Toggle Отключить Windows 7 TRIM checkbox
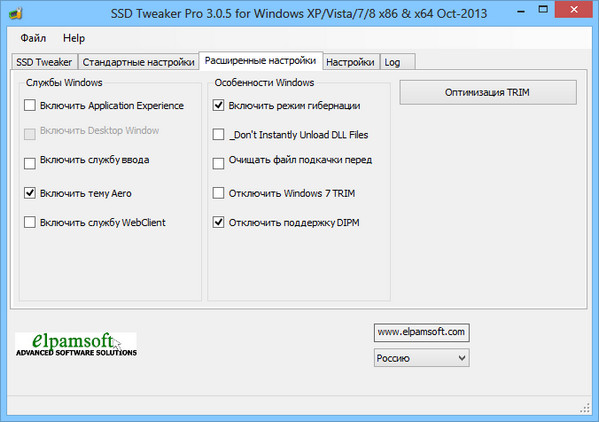Image resolution: width=599 pixels, height=422 pixels. (218, 193)
